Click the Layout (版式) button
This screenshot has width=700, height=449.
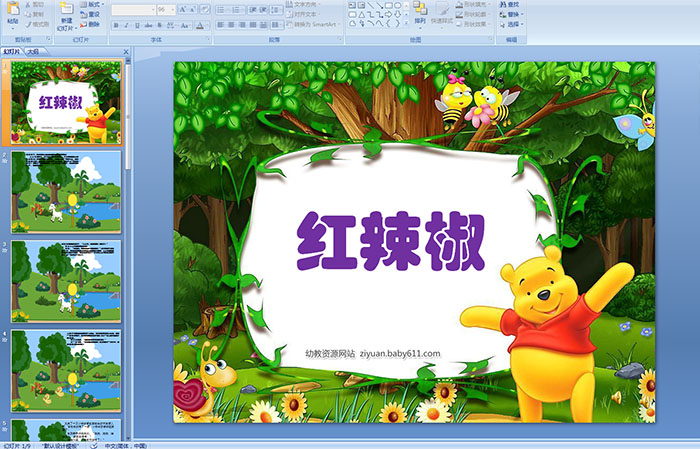click(x=92, y=5)
